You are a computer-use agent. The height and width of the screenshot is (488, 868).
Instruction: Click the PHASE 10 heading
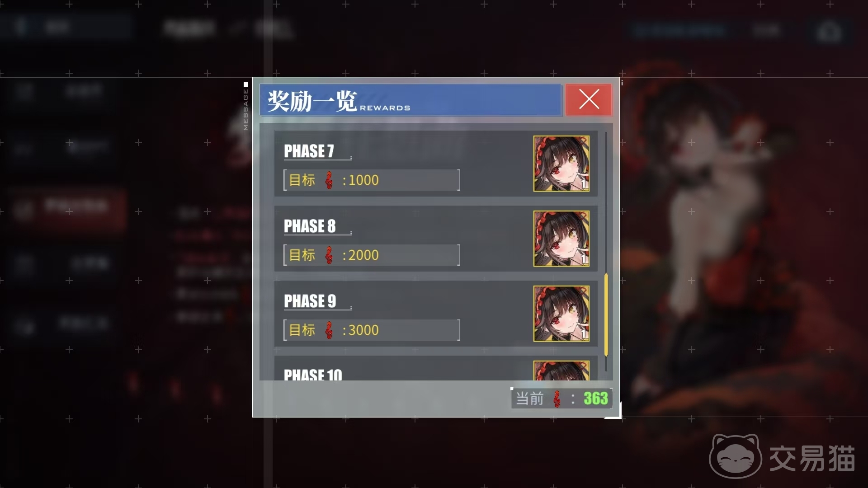[x=313, y=375]
